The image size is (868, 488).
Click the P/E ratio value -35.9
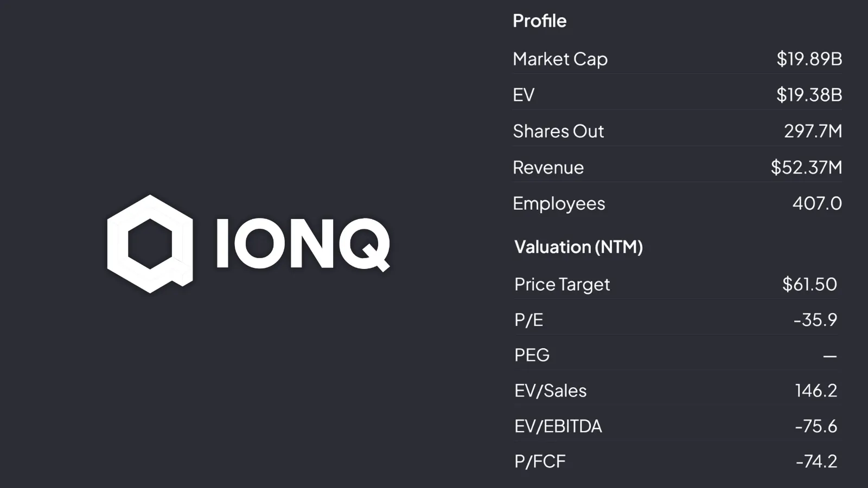pos(815,320)
